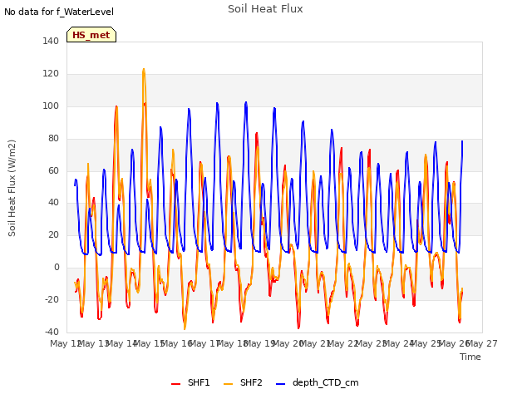
Task: Click the blue depth_CTD_cm legend marker
Action: pyautogui.click(x=281, y=384)
